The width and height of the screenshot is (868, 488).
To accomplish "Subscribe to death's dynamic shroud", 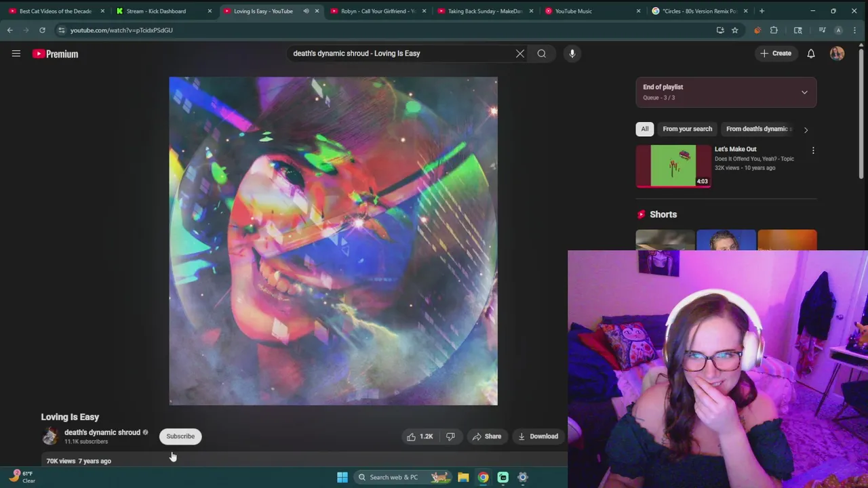I will 180,436.
